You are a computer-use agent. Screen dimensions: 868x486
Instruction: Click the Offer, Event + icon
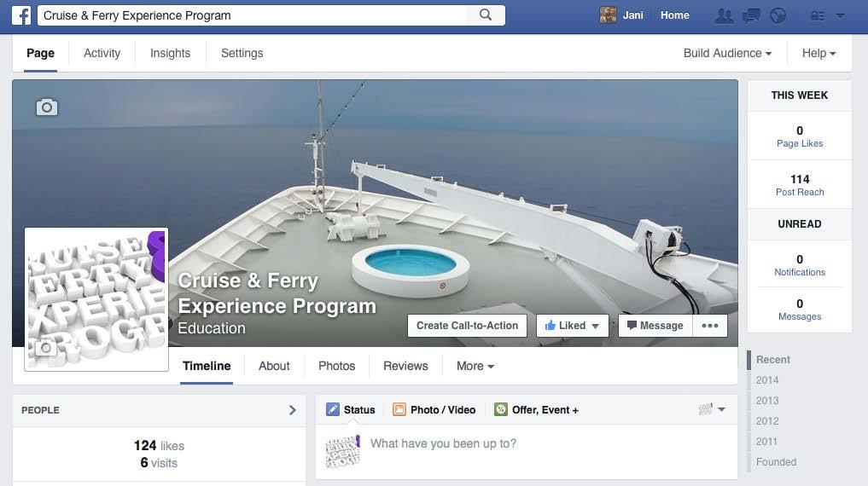click(500, 409)
